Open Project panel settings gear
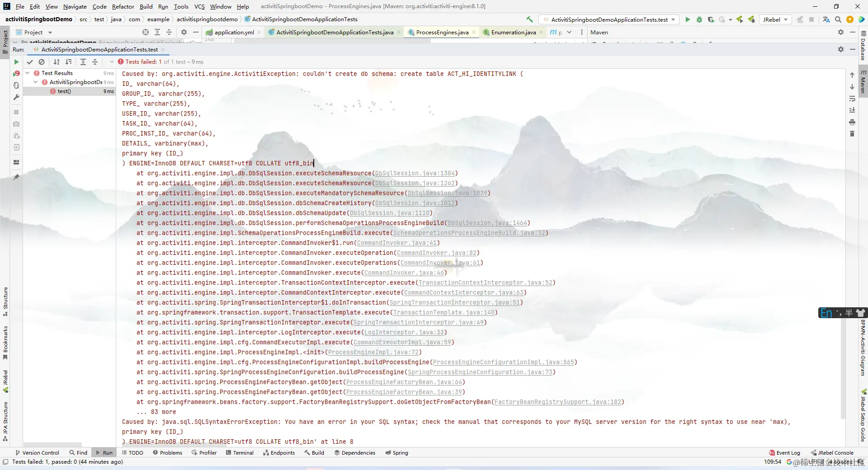Viewport: 868px width, 470px height. point(184,32)
